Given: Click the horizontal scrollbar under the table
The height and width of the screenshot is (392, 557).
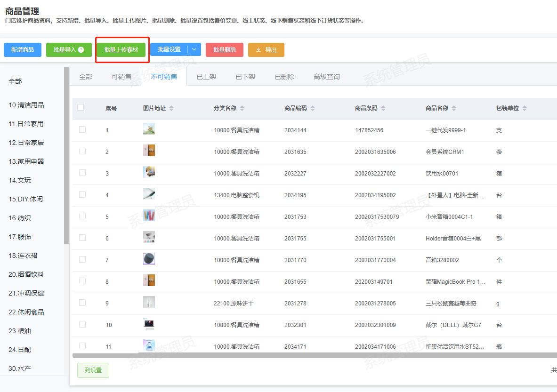Looking at the screenshot, I should 311,355.
